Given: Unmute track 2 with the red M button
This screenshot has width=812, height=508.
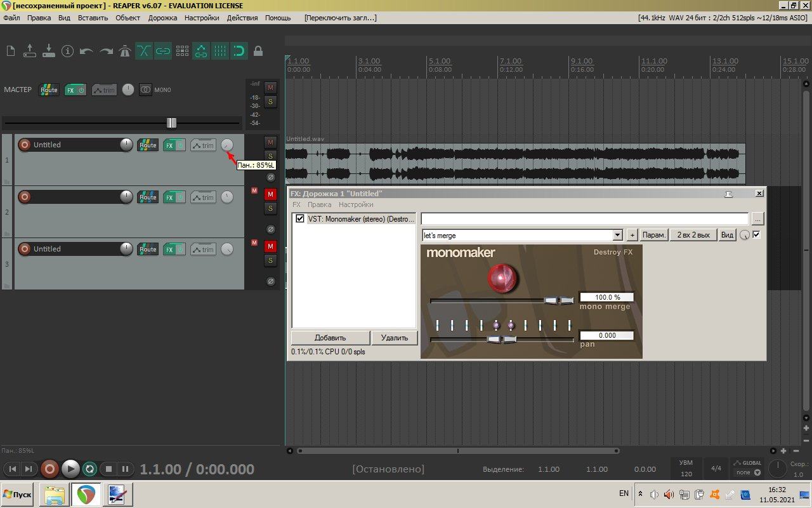Looking at the screenshot, I should (270, 194).
